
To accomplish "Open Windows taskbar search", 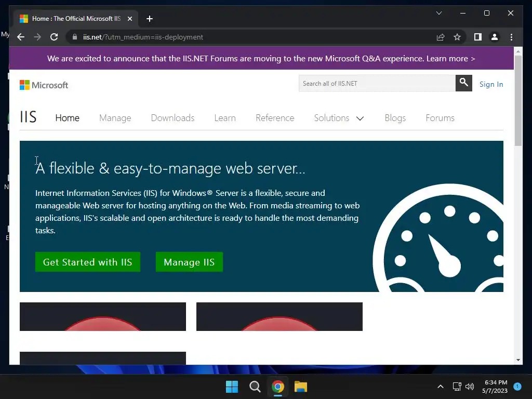I will pos(255,387).
